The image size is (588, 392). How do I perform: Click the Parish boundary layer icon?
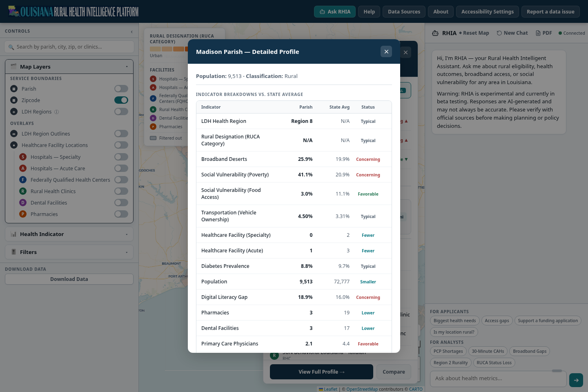tap(14, 89)
